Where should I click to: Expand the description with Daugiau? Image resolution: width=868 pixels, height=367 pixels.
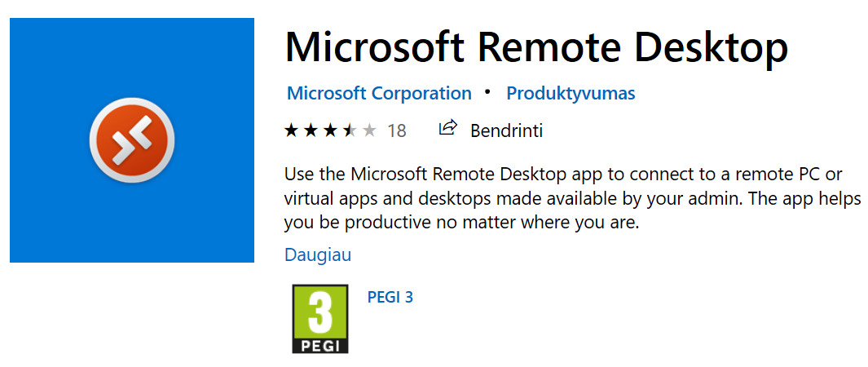[318, 254]
